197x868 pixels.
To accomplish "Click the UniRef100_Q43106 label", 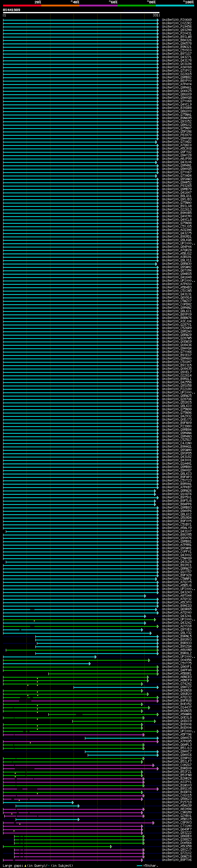I will point(177,162).
